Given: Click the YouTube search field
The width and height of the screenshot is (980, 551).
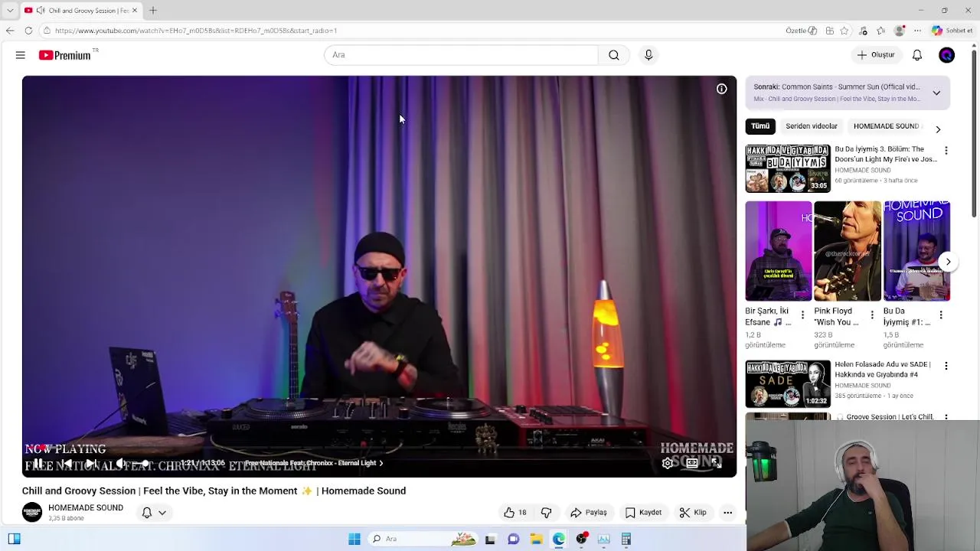Looking at the screenshot, I should pos(461,55).
